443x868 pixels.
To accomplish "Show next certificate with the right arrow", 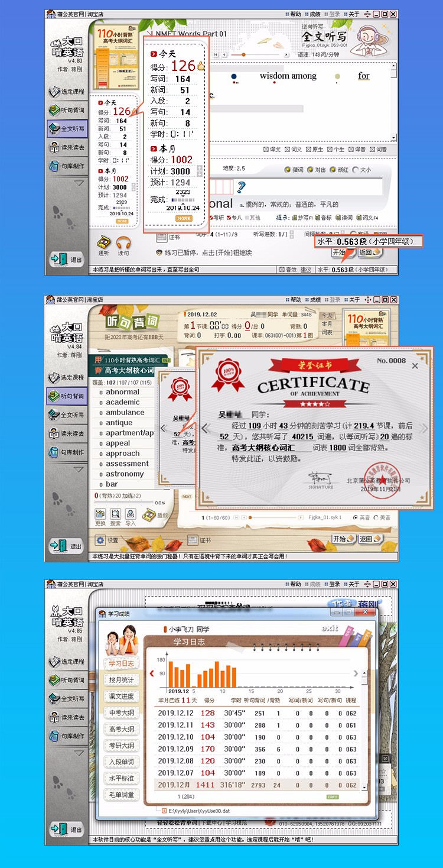I will pyautogui.click(x=424, y=428).
